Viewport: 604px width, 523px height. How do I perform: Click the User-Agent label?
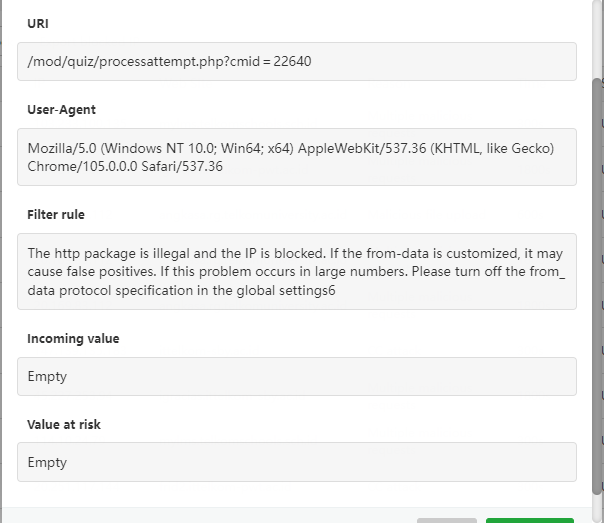[x=61, y=109]
